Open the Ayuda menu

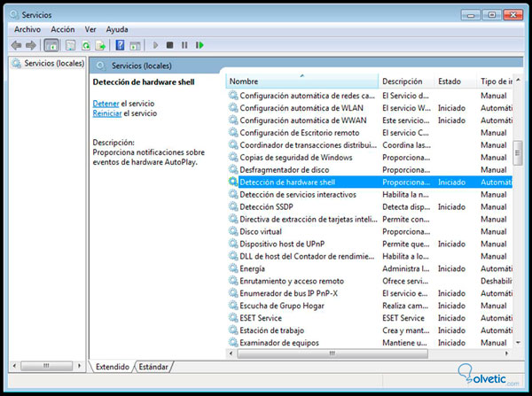pos(117,29)
